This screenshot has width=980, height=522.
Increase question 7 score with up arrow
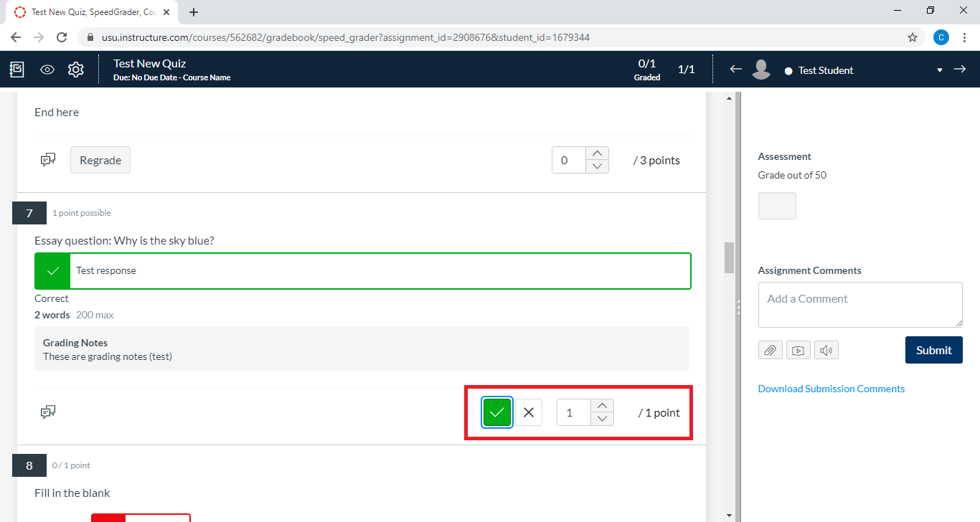click(602, 406)
